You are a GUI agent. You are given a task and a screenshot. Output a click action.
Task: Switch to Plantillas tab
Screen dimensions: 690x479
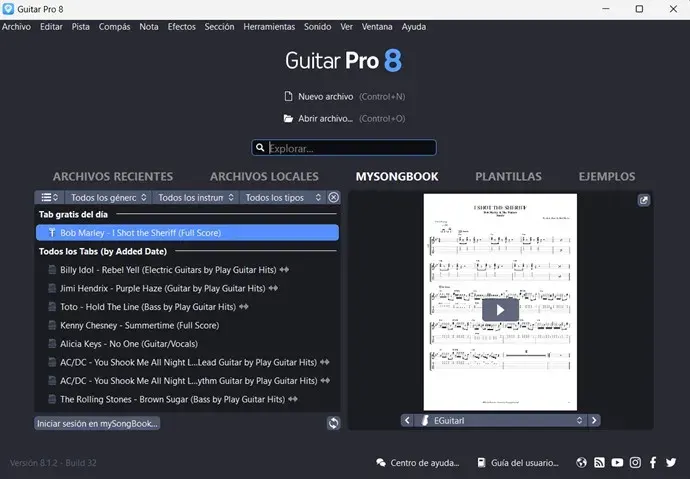[x=508, y=176]
